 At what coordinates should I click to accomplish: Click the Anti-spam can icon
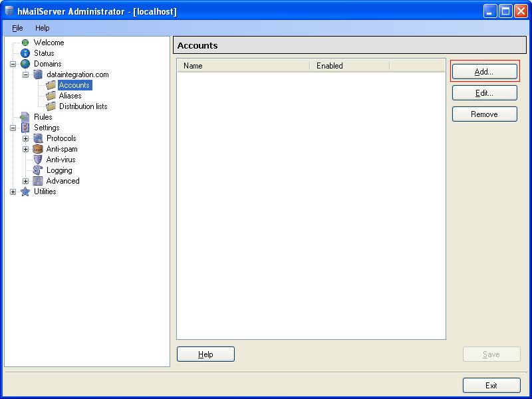pos(38,149)
